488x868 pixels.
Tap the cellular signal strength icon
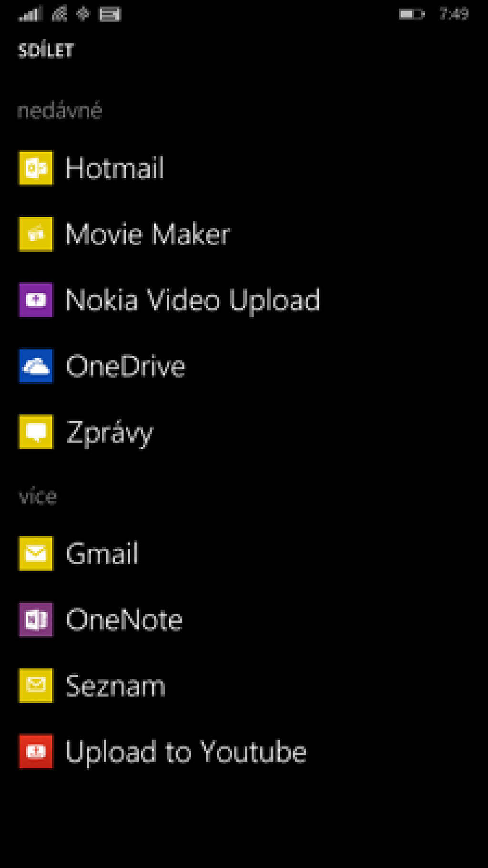tap(30, 14)
